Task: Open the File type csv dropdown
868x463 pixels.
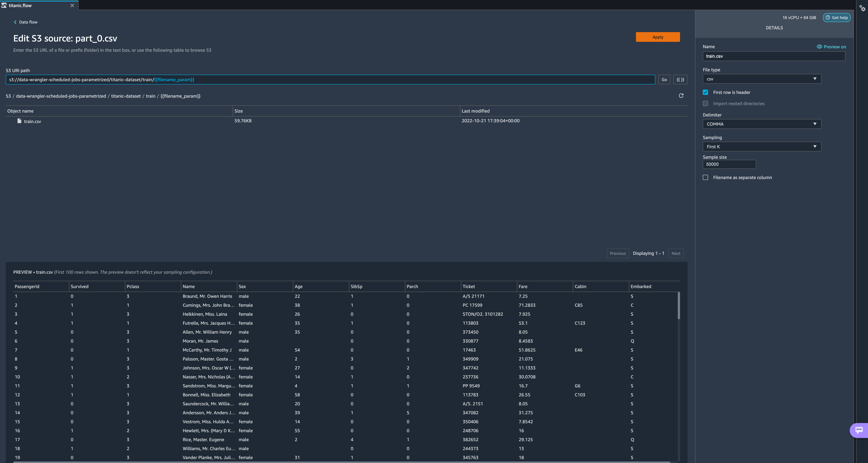Action: [x=762, y=79]
